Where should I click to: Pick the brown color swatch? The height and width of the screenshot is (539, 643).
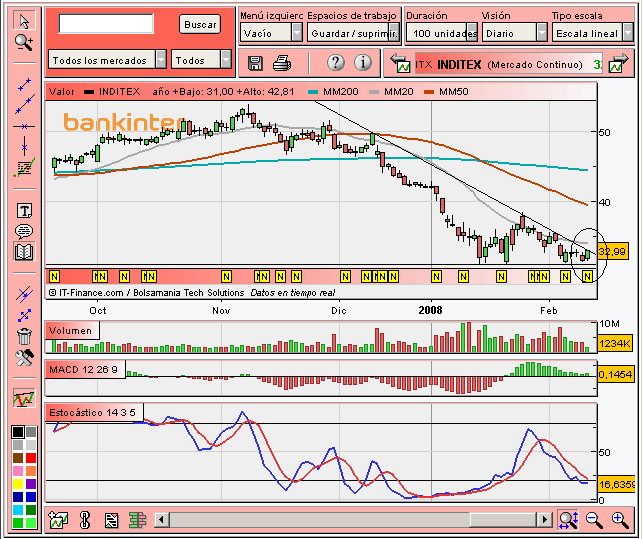[x=18, y=458]
